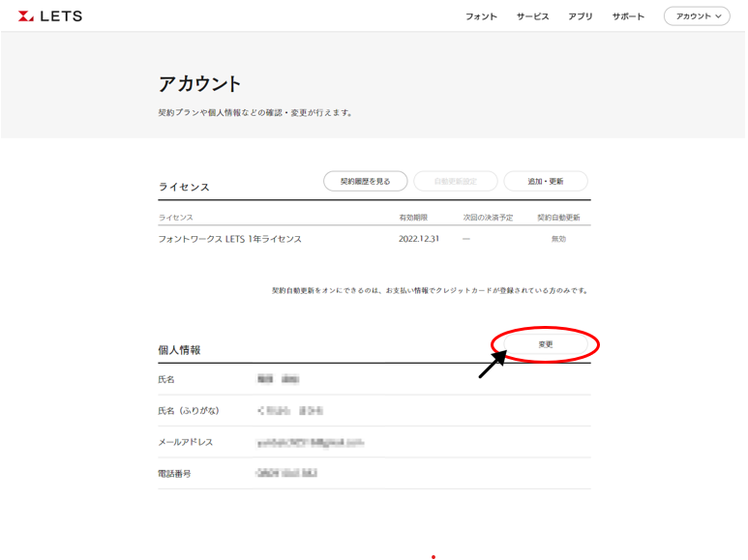Click 次回の決済予定 column header
This screenshot has height=560, width=748.
click(x=488, y=218)
